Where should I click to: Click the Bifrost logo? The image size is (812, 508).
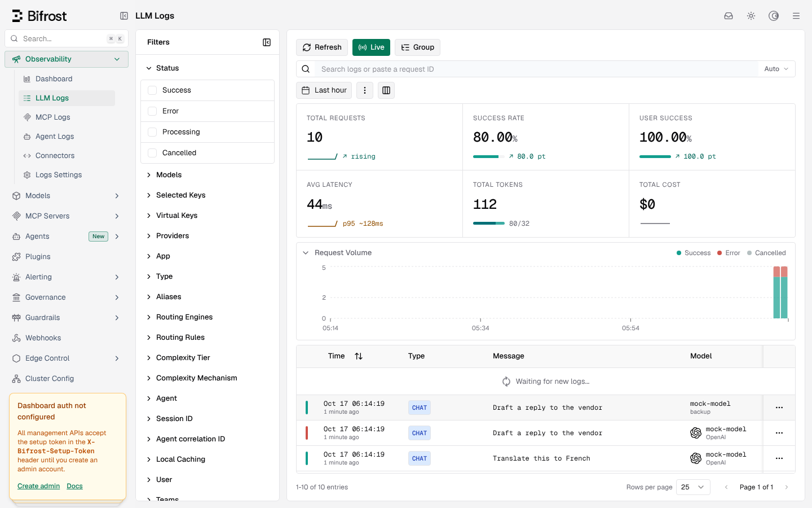[39, 16]
